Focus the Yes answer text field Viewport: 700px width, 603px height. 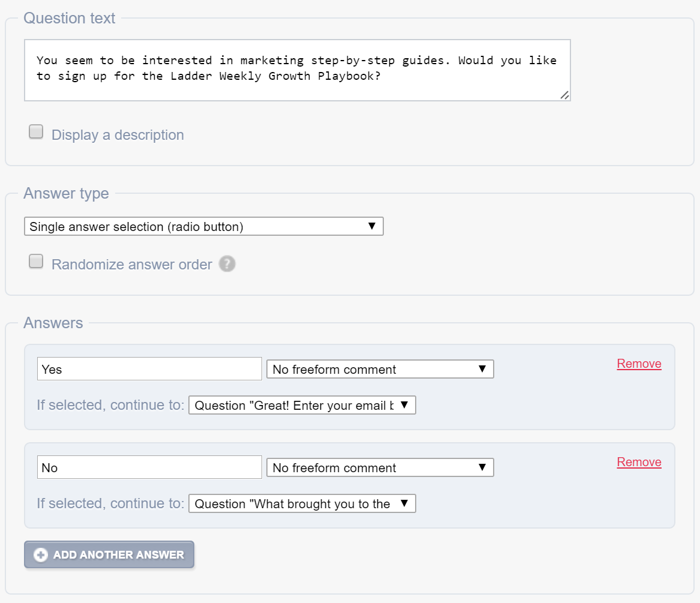tap(149, 370)
